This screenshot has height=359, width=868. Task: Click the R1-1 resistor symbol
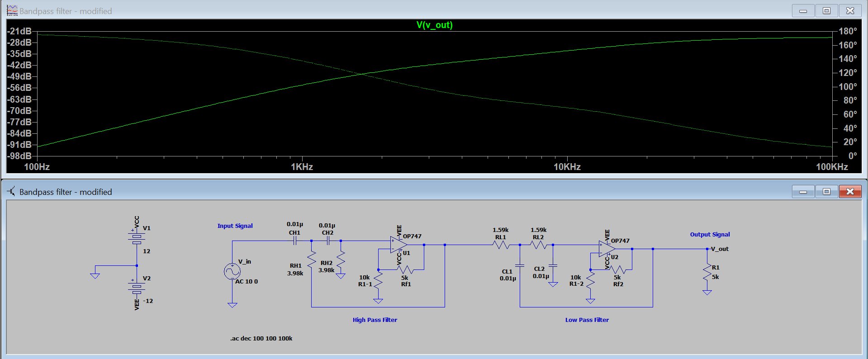[x=378, y=280]
